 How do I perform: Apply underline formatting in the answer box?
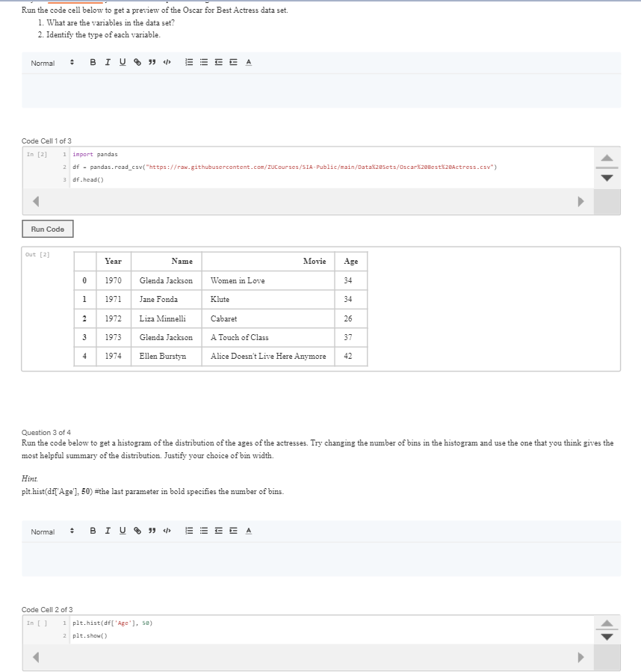[x=123, y=63]
